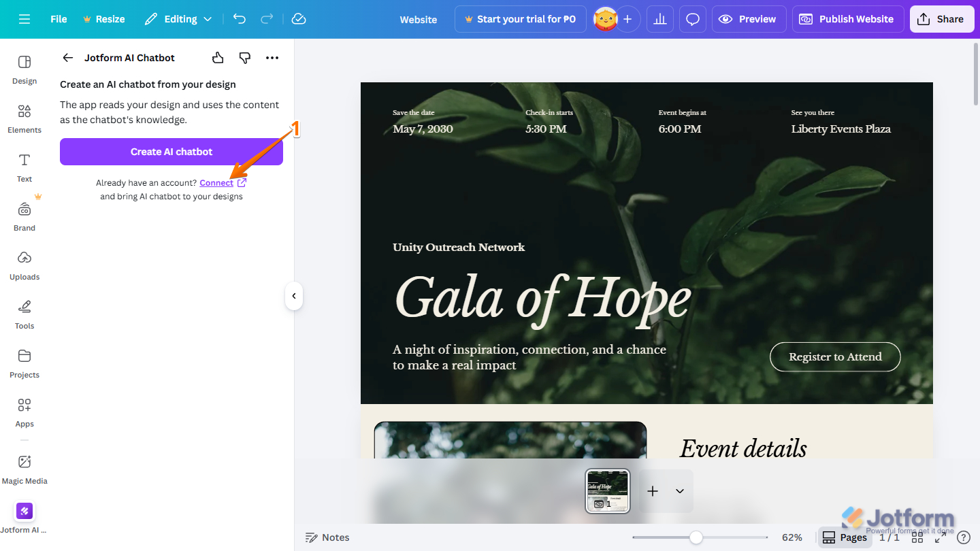The image size is (980, 551).
Task: Select the Gala of Hope page thumbnail
Action: (606, 490)
